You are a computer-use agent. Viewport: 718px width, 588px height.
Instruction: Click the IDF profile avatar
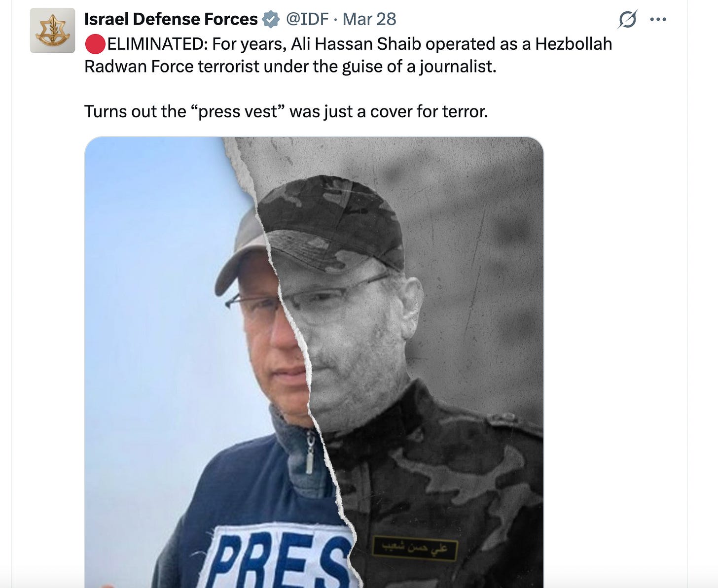tap(53, 31)
